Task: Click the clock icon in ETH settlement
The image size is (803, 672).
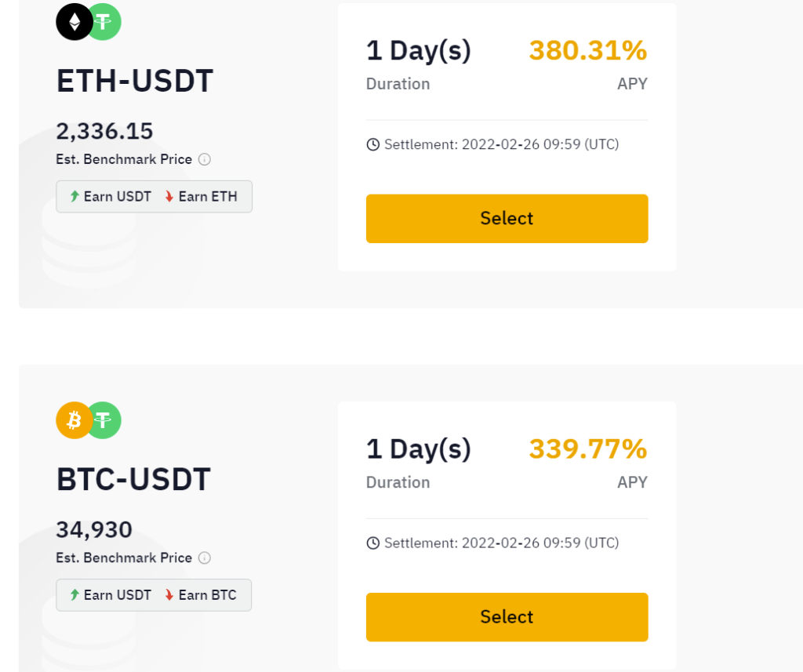Action: [373, 144]
